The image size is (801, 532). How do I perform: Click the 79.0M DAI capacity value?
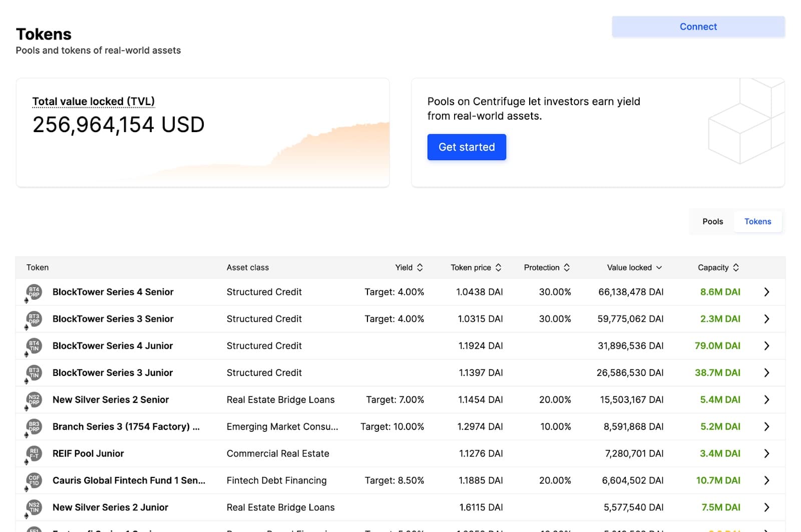tap(717, 346)
